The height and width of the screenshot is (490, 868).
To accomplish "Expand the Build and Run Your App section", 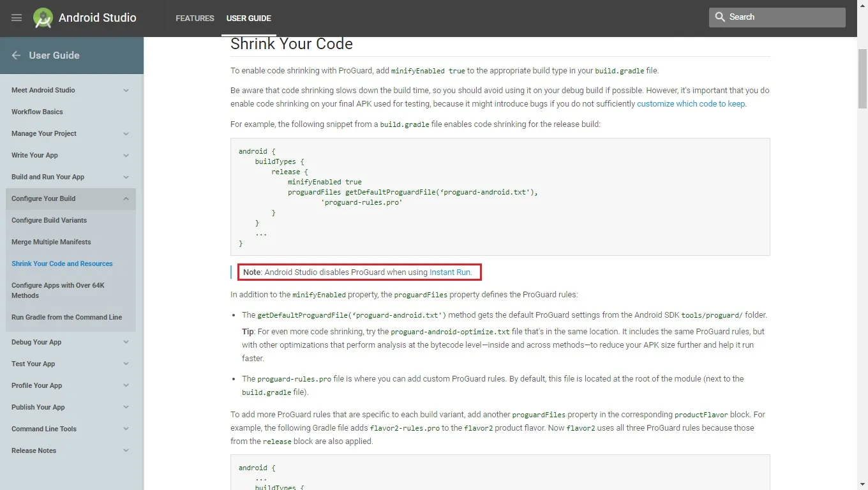I will point(126,177).
